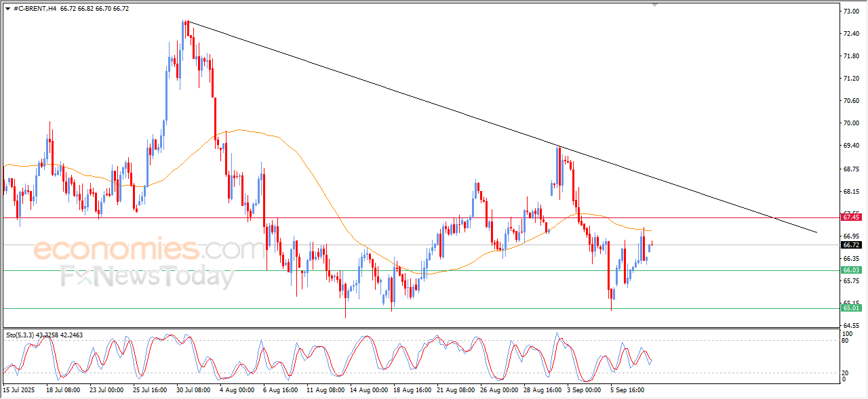Click the gray chart shift triangle at top
The height and width of the screenshot is (399, 868).
(x=655, y=5)
